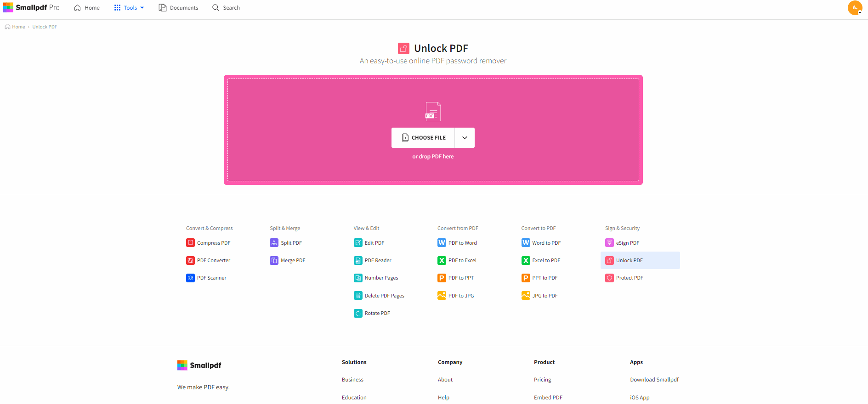Open the Merge PDF link
This screenshot has height=404, width=868.
pos(293,260)
